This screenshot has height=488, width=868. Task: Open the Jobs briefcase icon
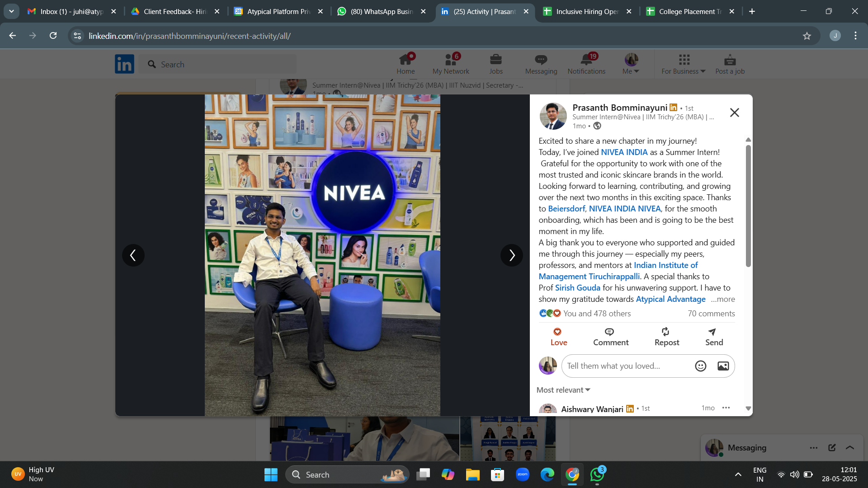pyautogui.click(x=495, y=60)
